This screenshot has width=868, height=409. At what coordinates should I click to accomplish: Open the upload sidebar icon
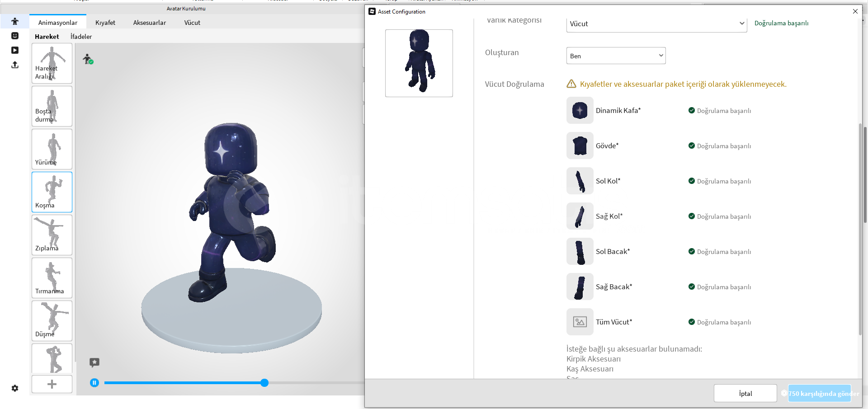(x=15, y=65)
